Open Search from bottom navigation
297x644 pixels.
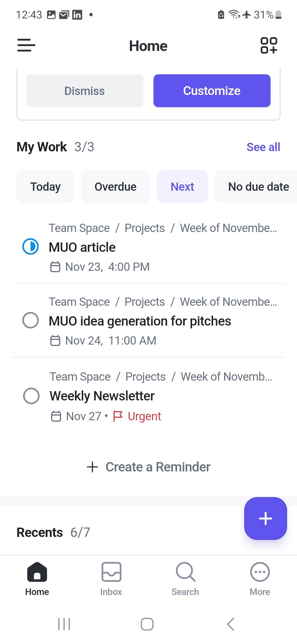pos(185,581)
